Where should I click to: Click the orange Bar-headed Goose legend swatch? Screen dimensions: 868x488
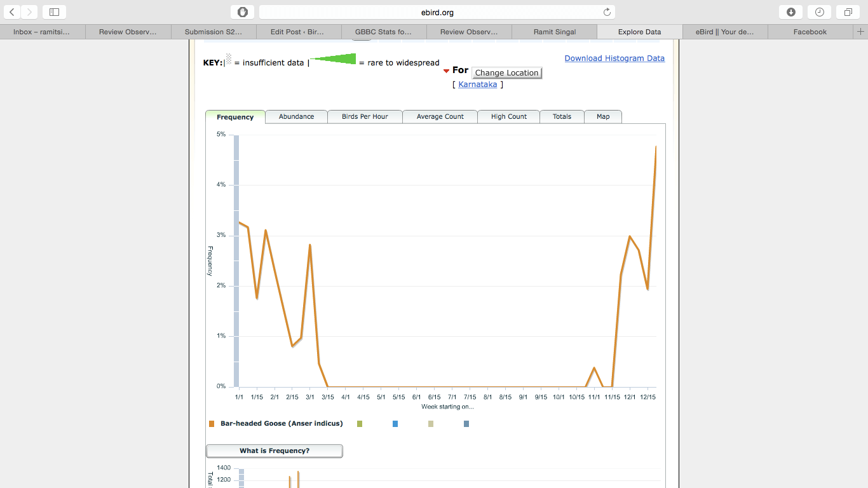pyautogui.click(x=212, y=423)
